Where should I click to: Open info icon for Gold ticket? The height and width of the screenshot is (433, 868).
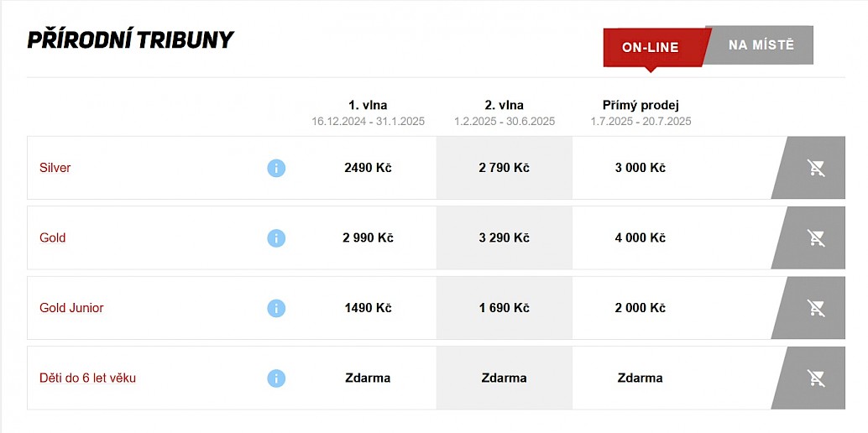(276, 238)
